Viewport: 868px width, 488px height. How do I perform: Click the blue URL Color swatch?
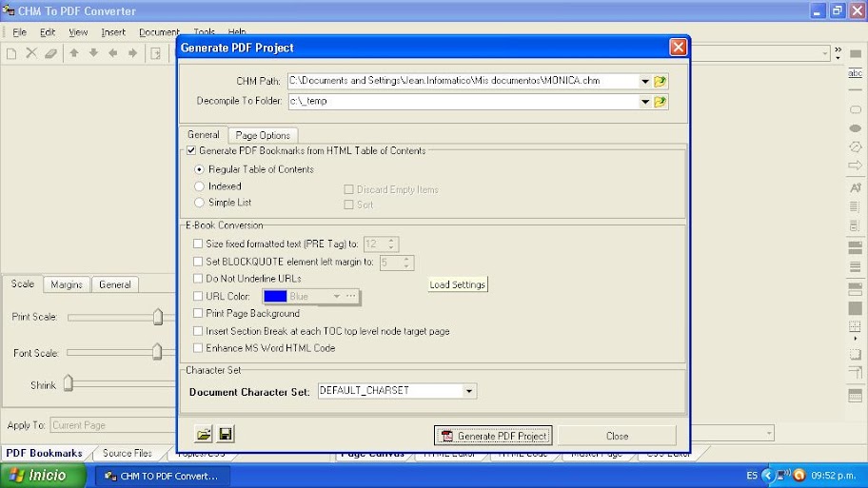tap(275, 297)
